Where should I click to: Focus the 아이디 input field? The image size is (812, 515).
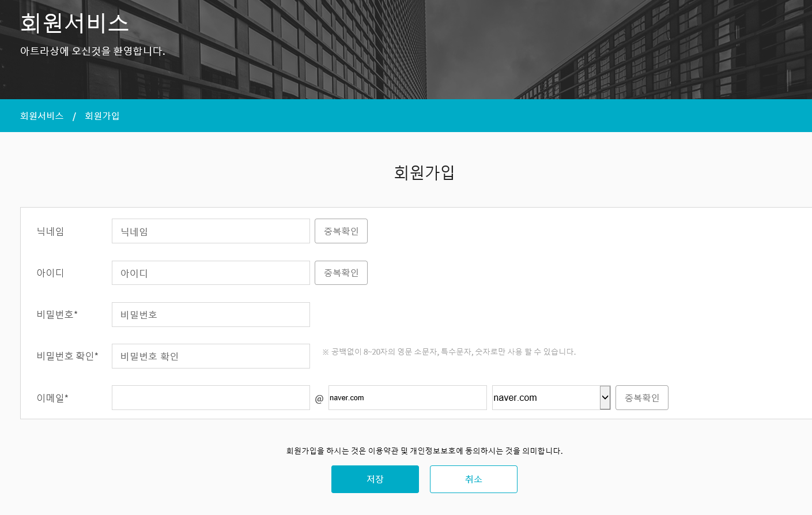(x=211, y=273)
